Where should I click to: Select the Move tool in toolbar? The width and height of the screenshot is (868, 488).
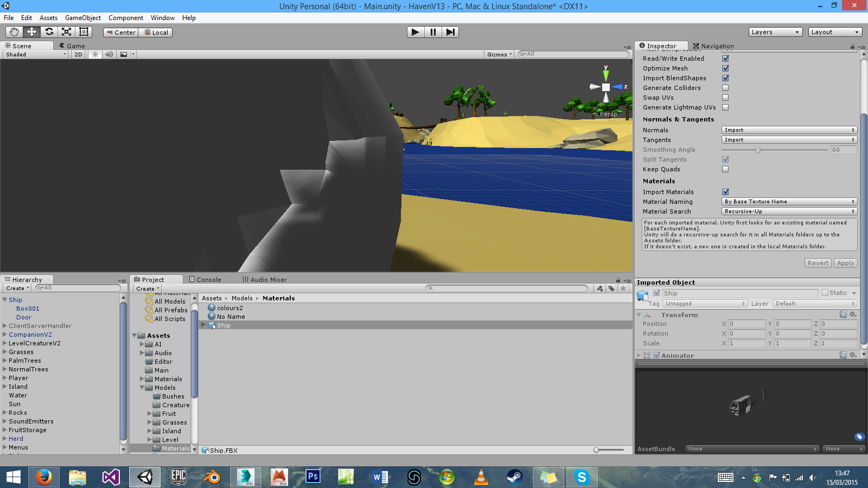click(x=32, y=32)
